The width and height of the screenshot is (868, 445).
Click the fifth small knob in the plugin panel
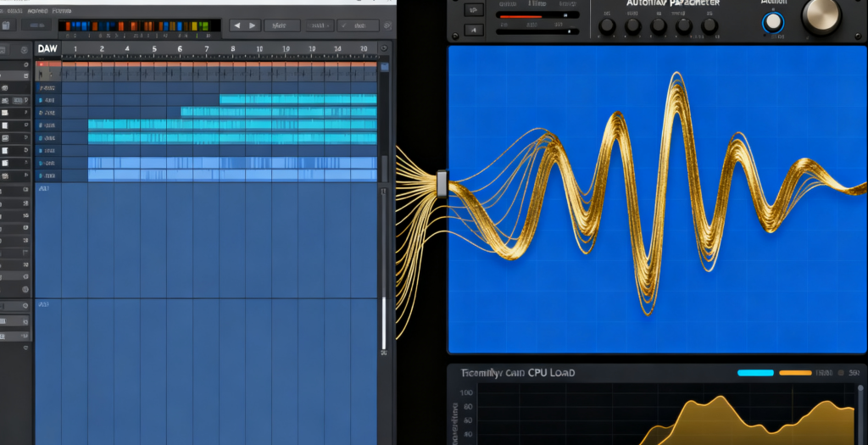coord(709,25)
